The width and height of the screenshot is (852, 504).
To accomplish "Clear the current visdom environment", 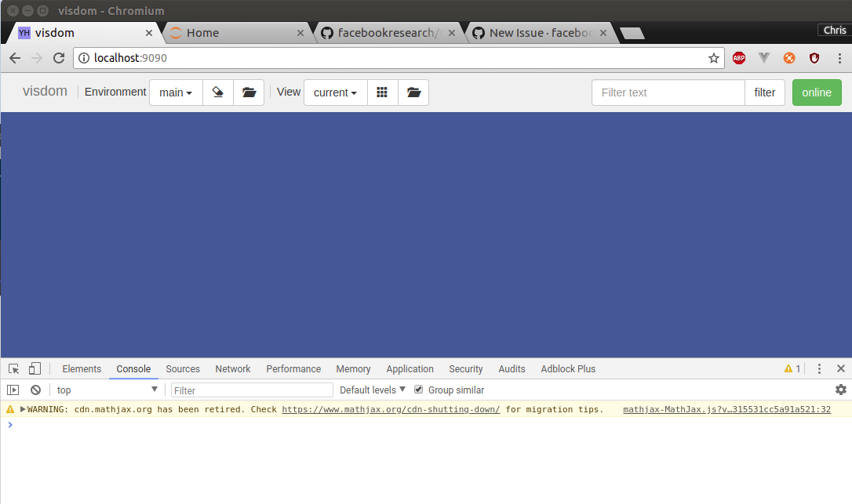I will coord(218,92).
